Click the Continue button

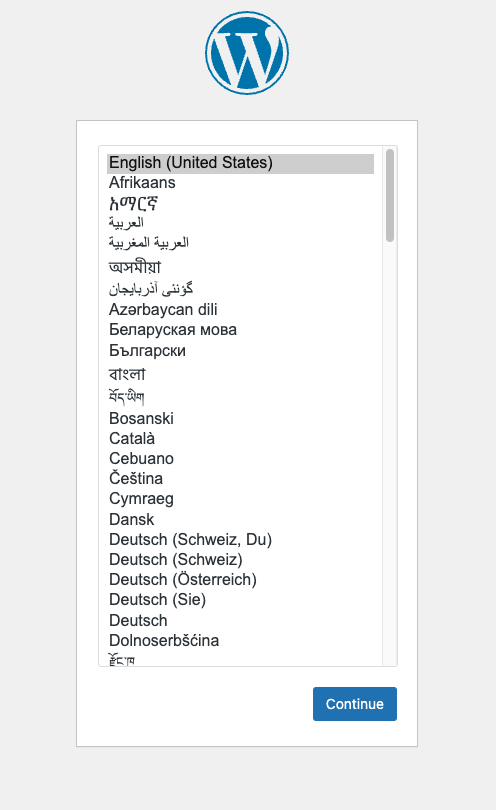click(354, 704)
